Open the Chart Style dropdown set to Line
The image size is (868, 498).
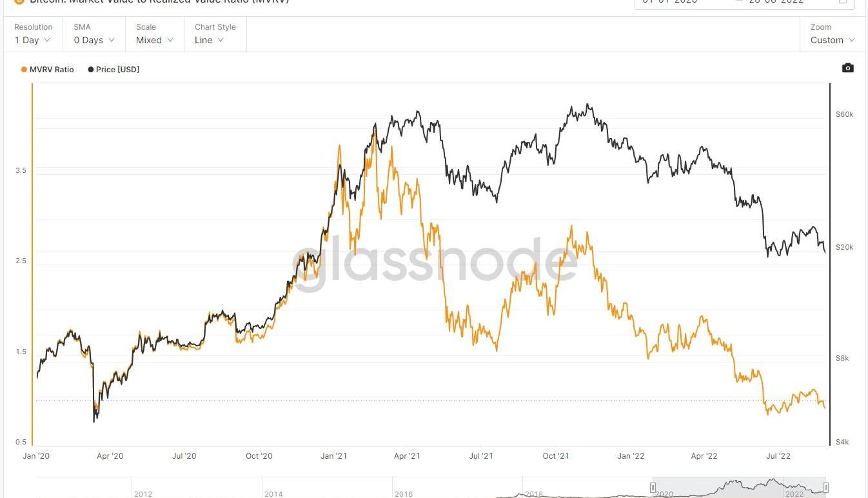point(209,40)
